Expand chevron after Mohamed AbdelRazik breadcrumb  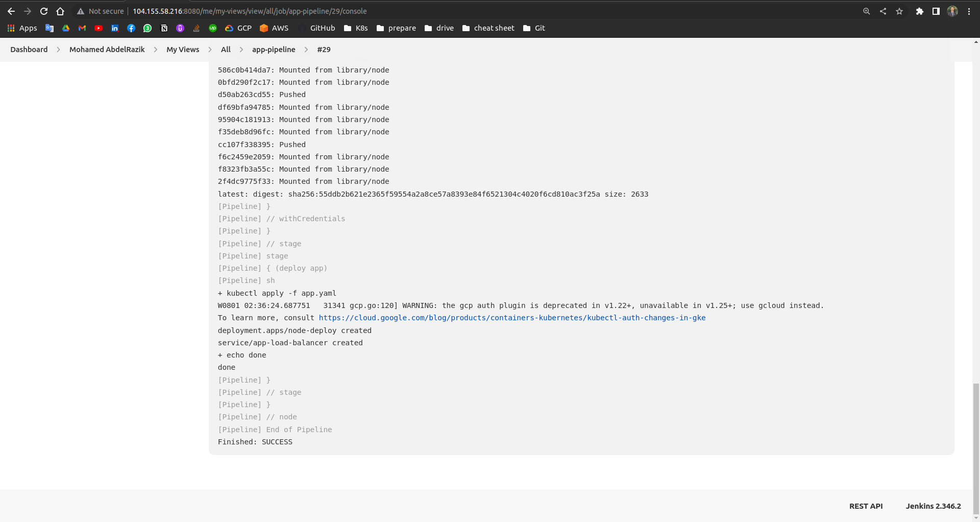tap(155, 50)
